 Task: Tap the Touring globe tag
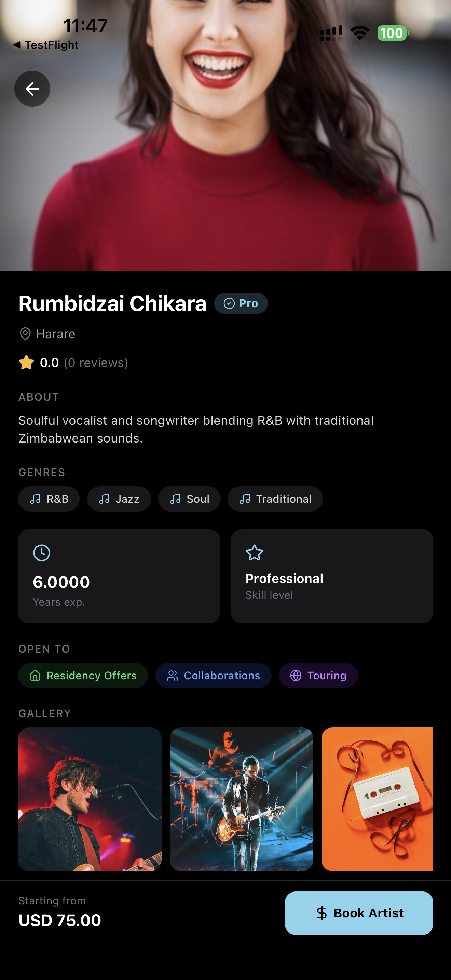pos(318,675)
